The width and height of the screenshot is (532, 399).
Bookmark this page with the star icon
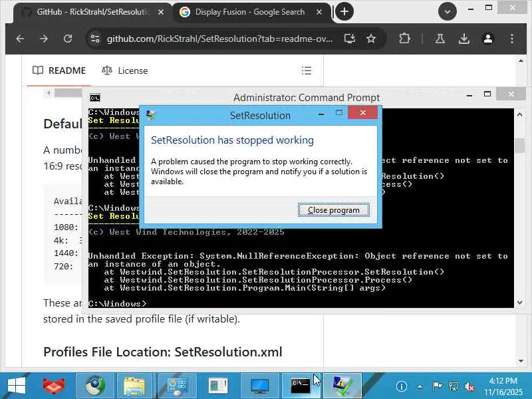pyautogui.click(x=371, y=39)
